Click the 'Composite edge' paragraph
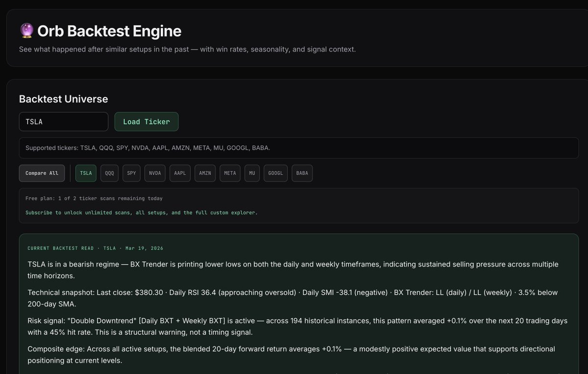The width and height of the screenshot is (588, 374). [291, 355]
